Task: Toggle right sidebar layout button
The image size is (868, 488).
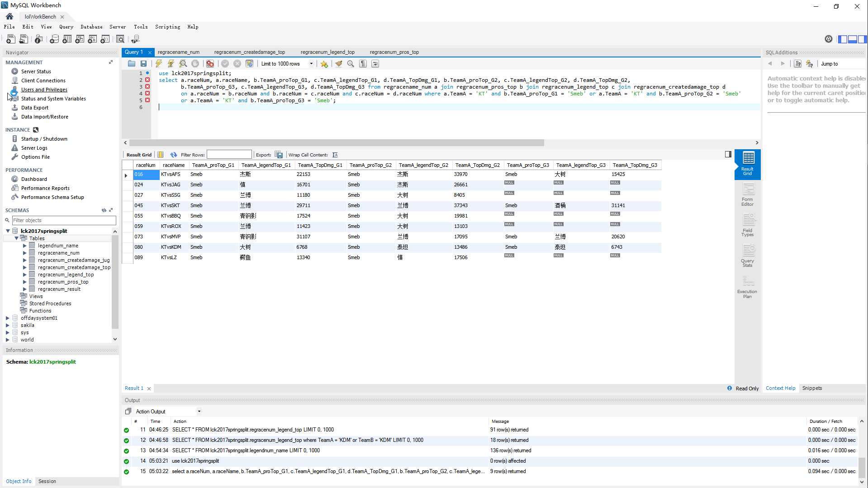Action: pos(862,39)
